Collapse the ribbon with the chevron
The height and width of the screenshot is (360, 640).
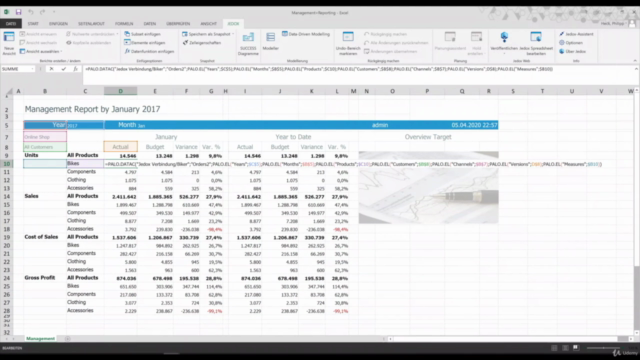click(635, 61)
